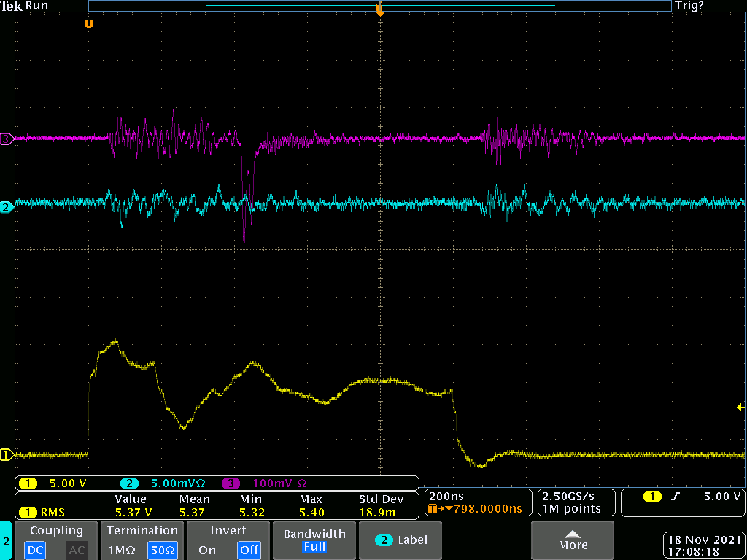Click the channel 2 cyan ground marker

coord(7,208)
